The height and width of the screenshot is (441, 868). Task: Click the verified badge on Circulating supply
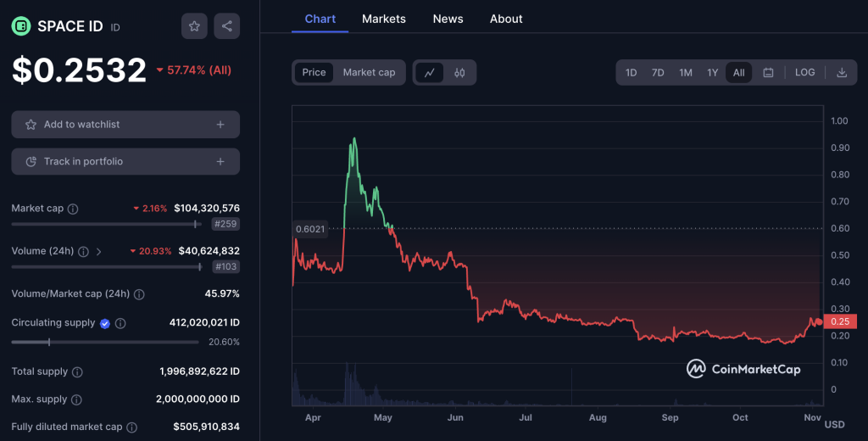(104, 324)
